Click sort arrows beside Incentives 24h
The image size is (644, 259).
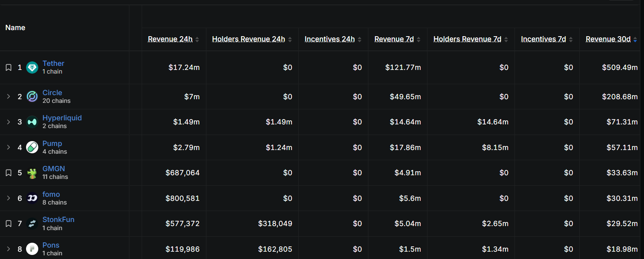coord(359,39)
